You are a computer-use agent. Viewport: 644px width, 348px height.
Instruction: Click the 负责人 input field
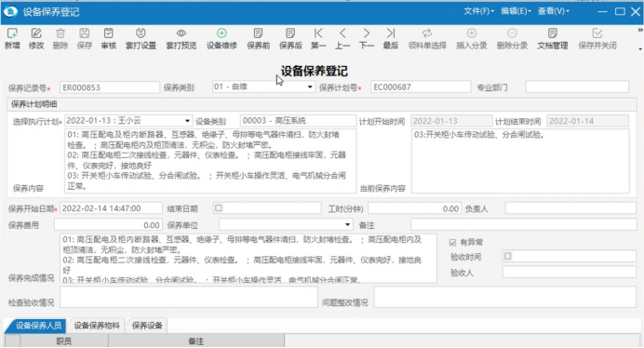pos(570,208)
